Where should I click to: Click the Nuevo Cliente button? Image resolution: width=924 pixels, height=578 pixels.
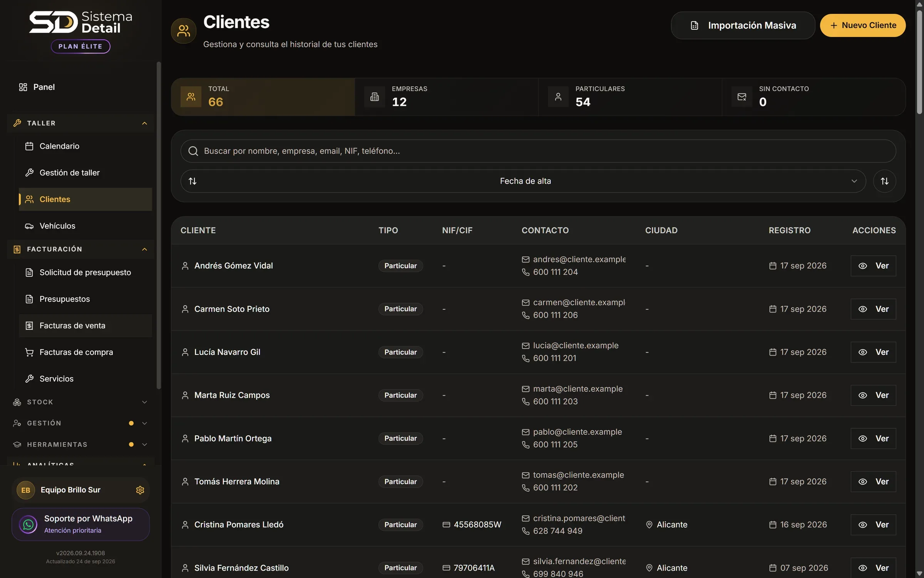click(x=863, y=25)
